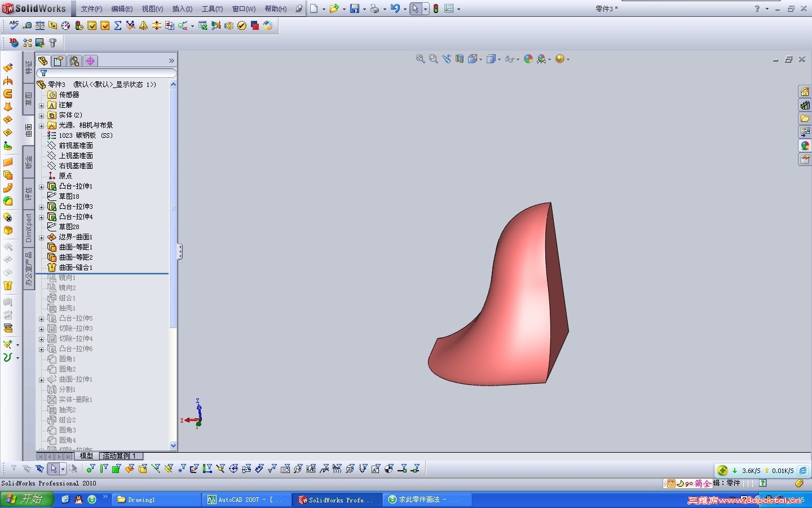Click the Edit Appearance color ball icon

coord(528,59)
